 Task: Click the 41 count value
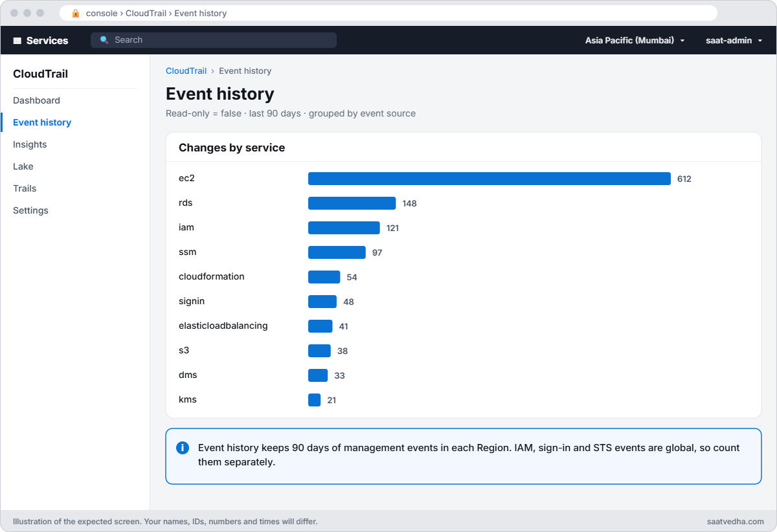(x=344, y=326)
